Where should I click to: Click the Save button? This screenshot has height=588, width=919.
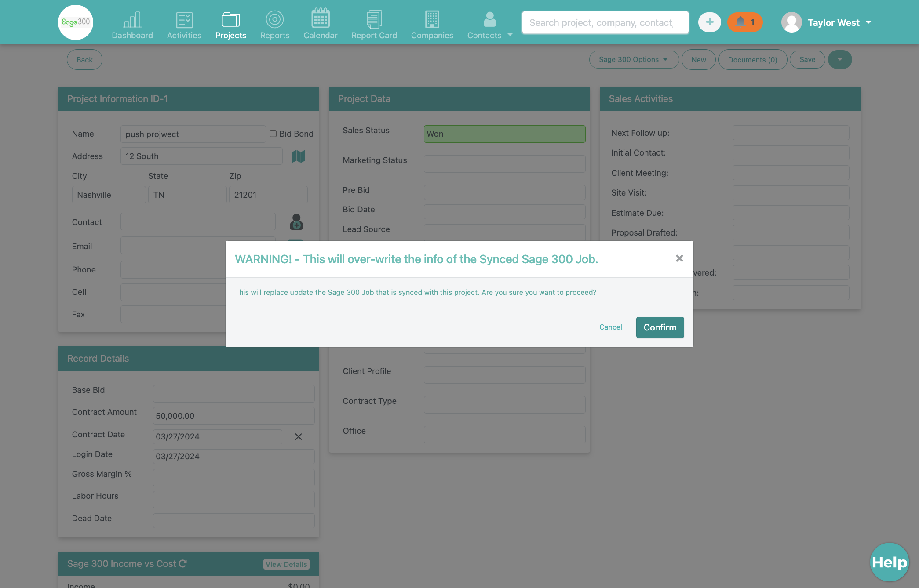click(x=807, y=59)
